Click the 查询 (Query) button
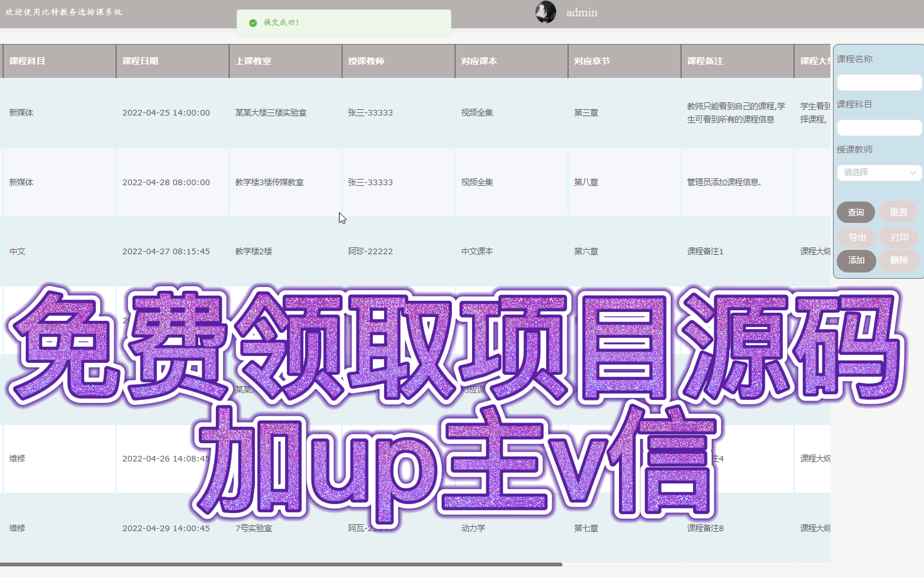This screenshot has width=924, height=577. tap(856, 212)
